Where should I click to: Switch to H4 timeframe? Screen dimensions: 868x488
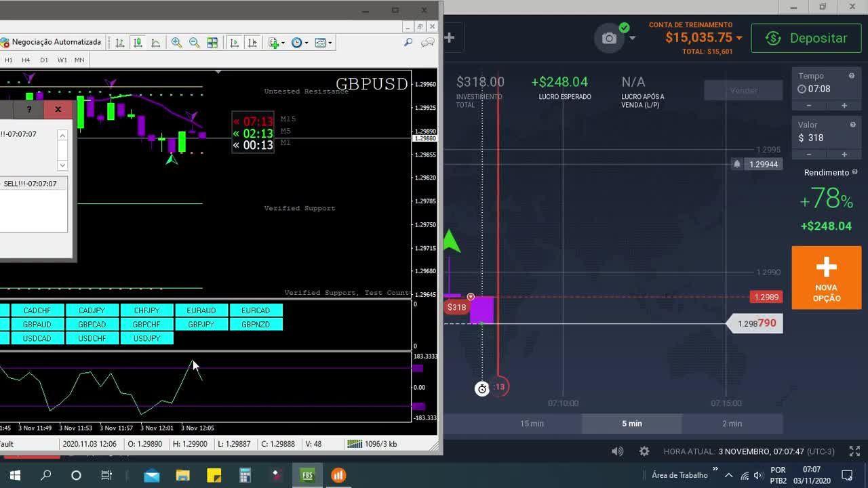26,60
